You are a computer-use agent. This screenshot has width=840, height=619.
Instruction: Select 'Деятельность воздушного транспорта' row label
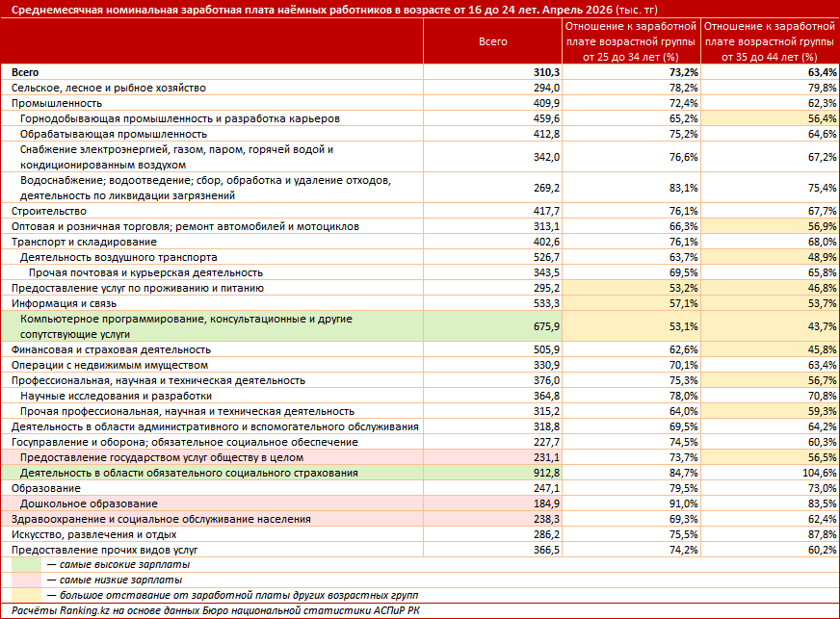[x=118, y=258]
